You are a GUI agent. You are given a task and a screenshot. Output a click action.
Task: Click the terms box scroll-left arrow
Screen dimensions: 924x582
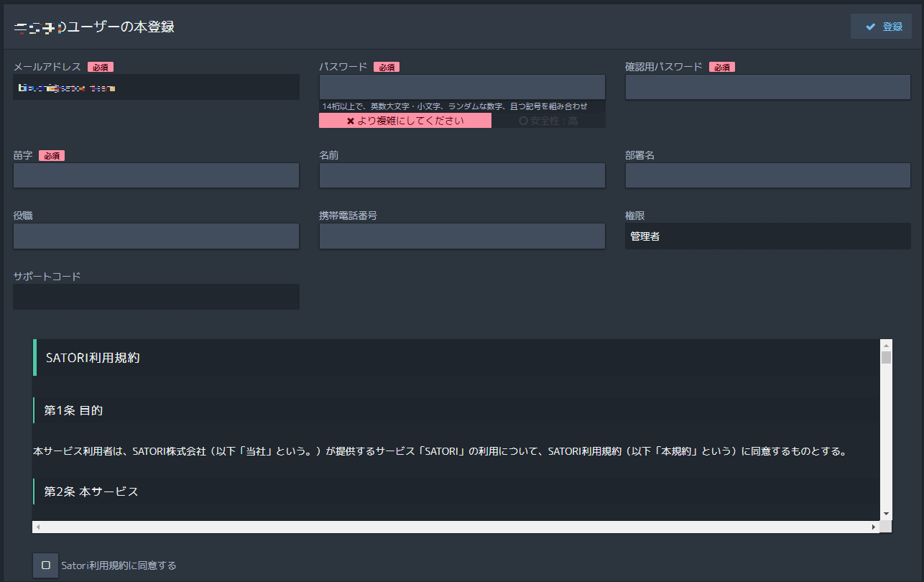(38, 527)
